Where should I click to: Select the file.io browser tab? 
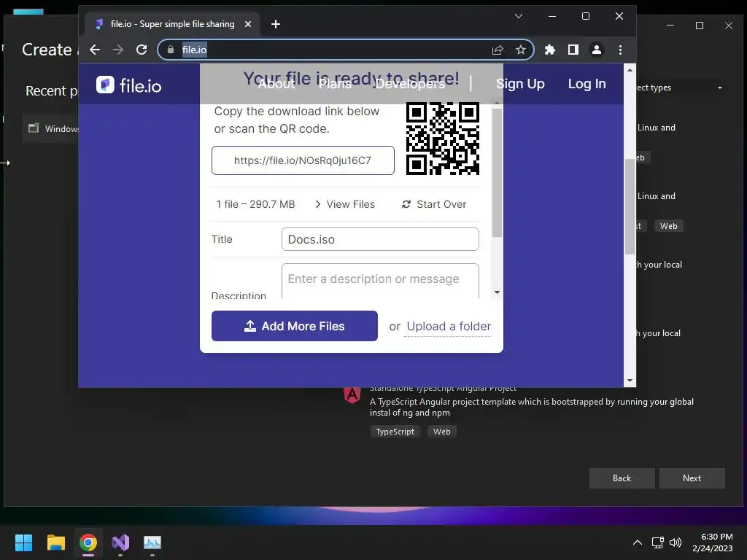pos(172,24)
